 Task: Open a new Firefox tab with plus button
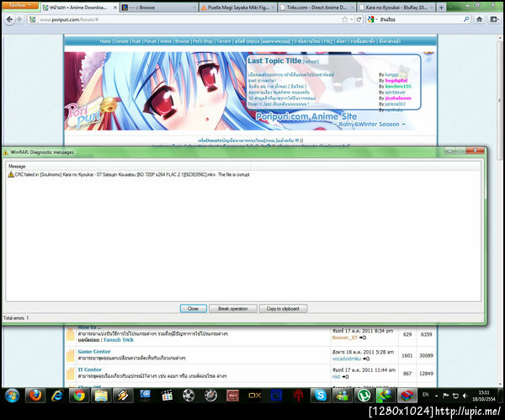tap(441, 8)
